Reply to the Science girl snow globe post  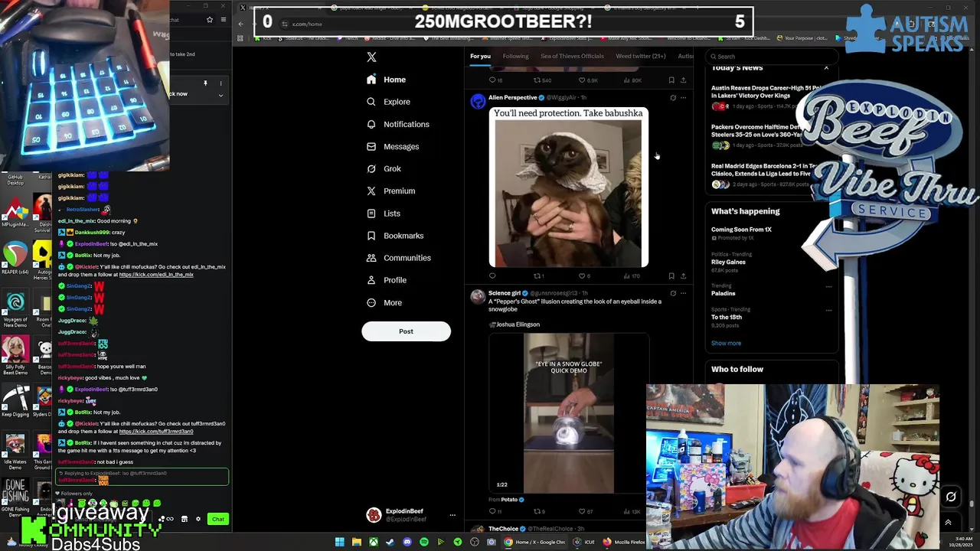click(495, 511)
